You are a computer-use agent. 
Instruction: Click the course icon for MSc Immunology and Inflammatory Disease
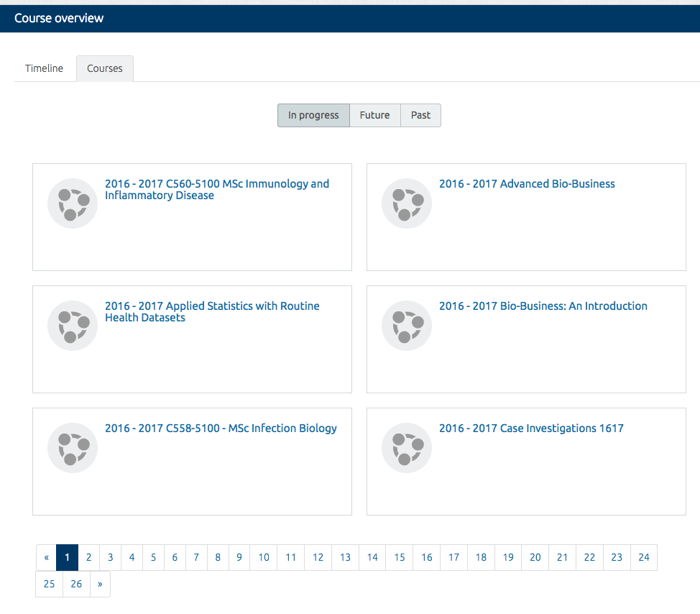(73, 203)
